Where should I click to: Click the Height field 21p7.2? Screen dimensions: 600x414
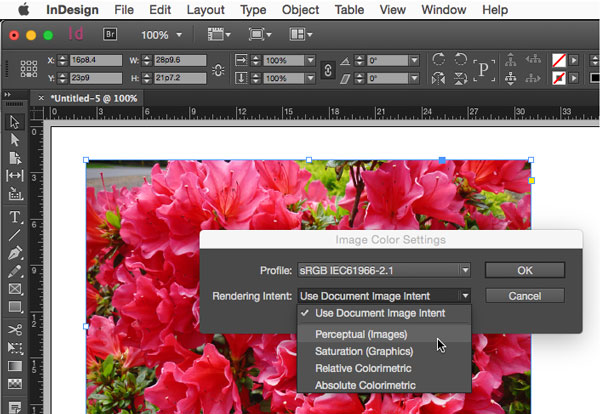point(180,78)
